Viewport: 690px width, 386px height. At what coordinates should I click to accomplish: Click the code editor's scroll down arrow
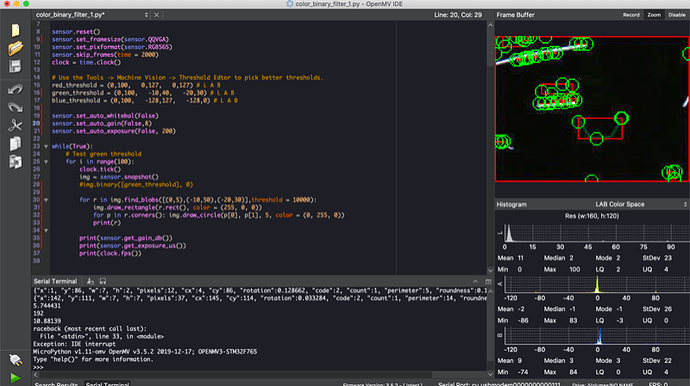[490, 270]
